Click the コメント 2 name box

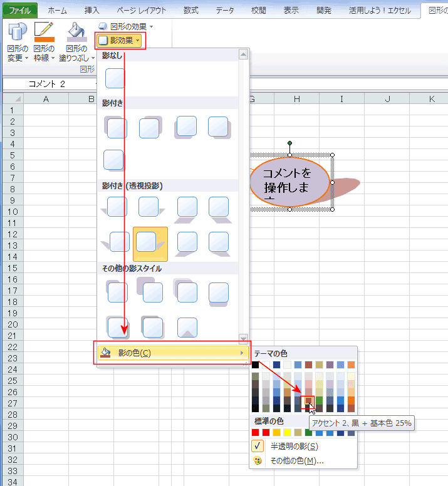pyautogui.click(x=49, y=84)
